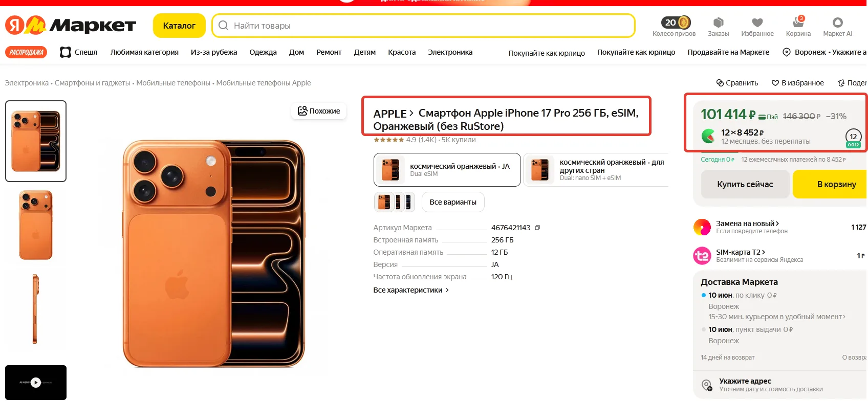Go to Мобильные телефоны Apple breadcrumb
The height and width of the screenshot is (401, 868).
point(264,83)
